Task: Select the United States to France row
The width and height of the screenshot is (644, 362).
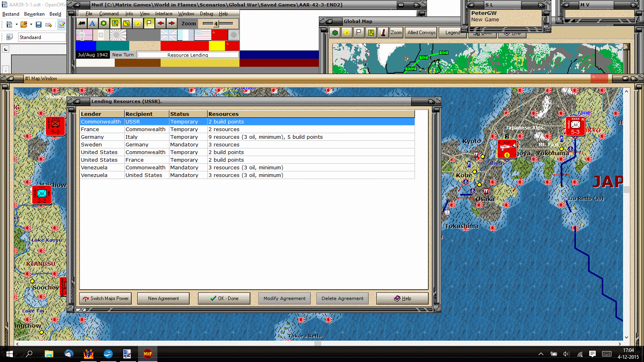Action: tap(247, 160)
